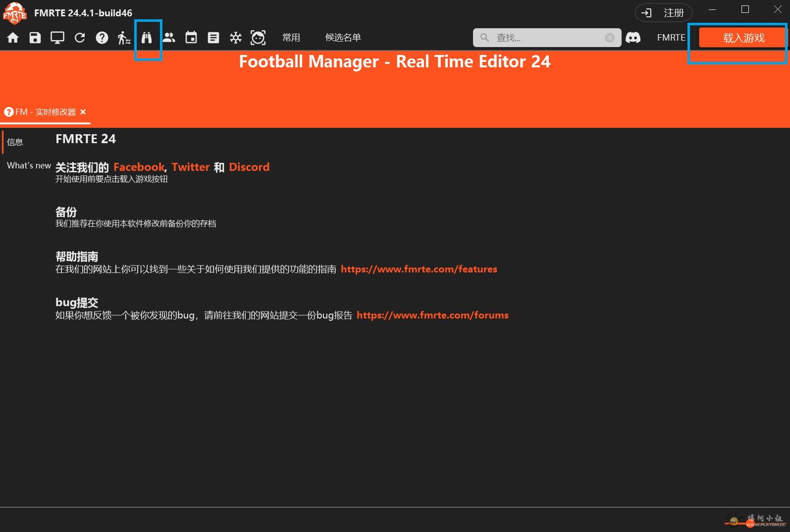Open the Discord text link
The height and width of the screenshot is (532, 790).
tap(249, 167)
